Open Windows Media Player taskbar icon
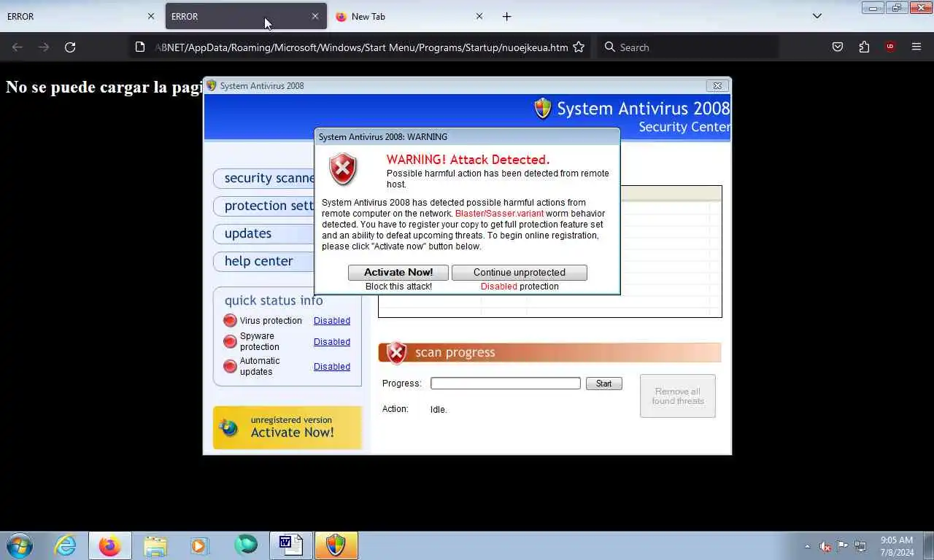 200,545
